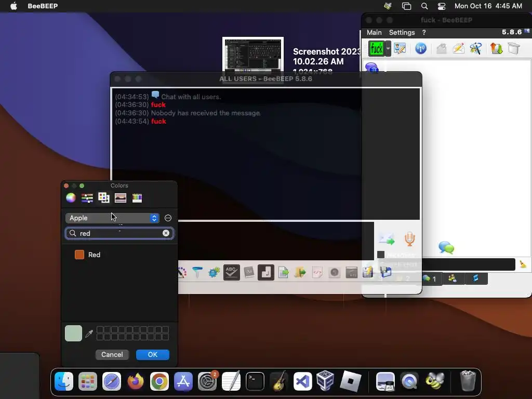Select the color palettes tab in Colors

104,197
